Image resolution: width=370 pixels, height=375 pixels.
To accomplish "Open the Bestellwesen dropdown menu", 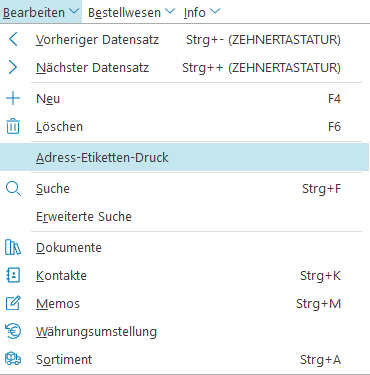I will click(x=131, y=12).
